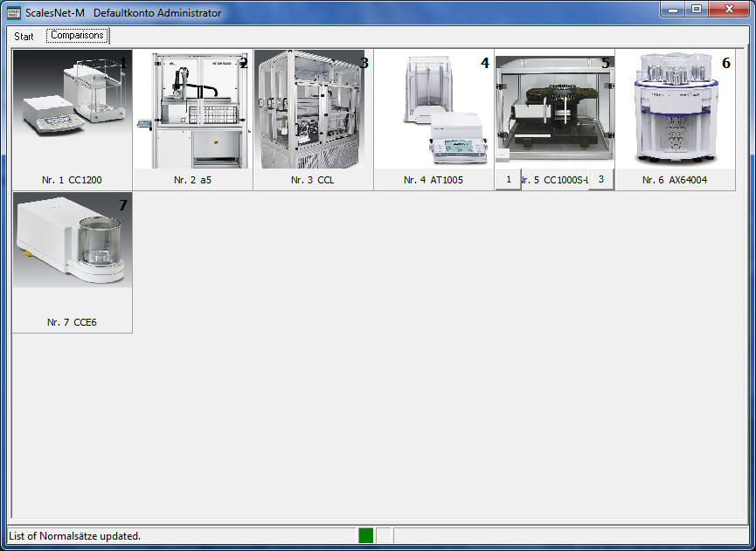Click the ScalesNet-M title bar app icon
Viewport: 756px width, 551px height.
(x=14, y=13)
